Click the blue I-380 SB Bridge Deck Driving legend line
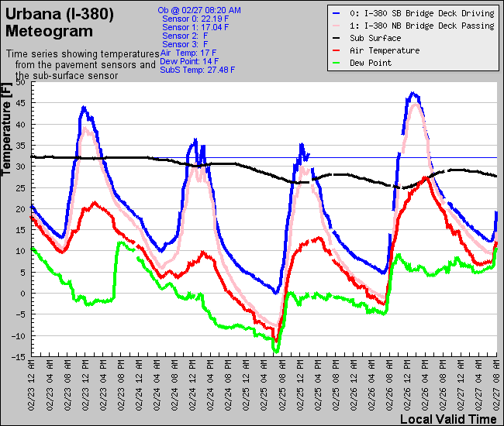 tap(337, 13)
